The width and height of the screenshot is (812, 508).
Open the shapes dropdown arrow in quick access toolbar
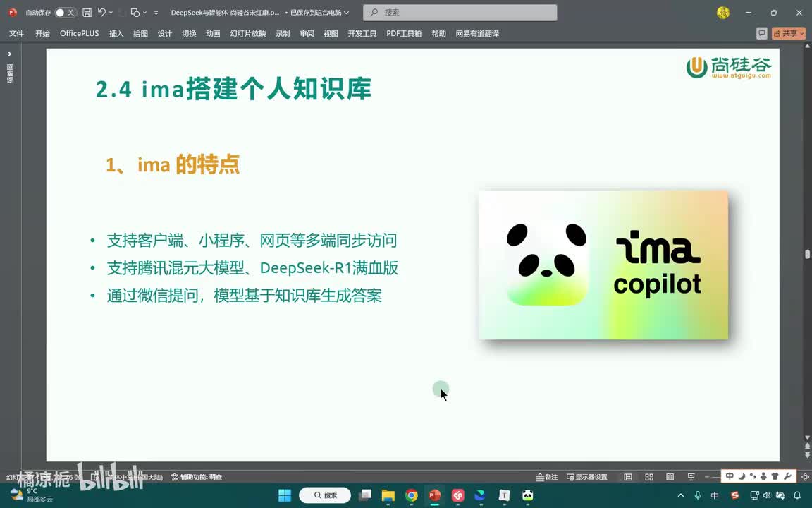(x=144, y=13)
